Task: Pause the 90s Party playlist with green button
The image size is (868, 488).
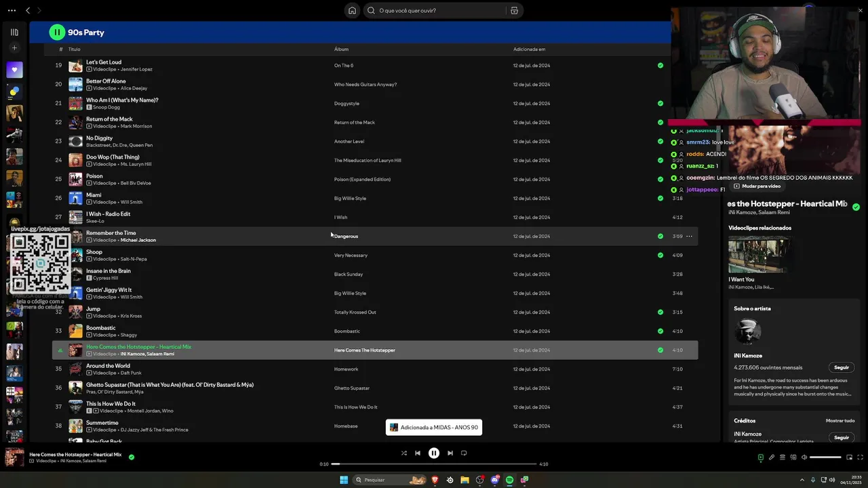Action: point(57,32)
